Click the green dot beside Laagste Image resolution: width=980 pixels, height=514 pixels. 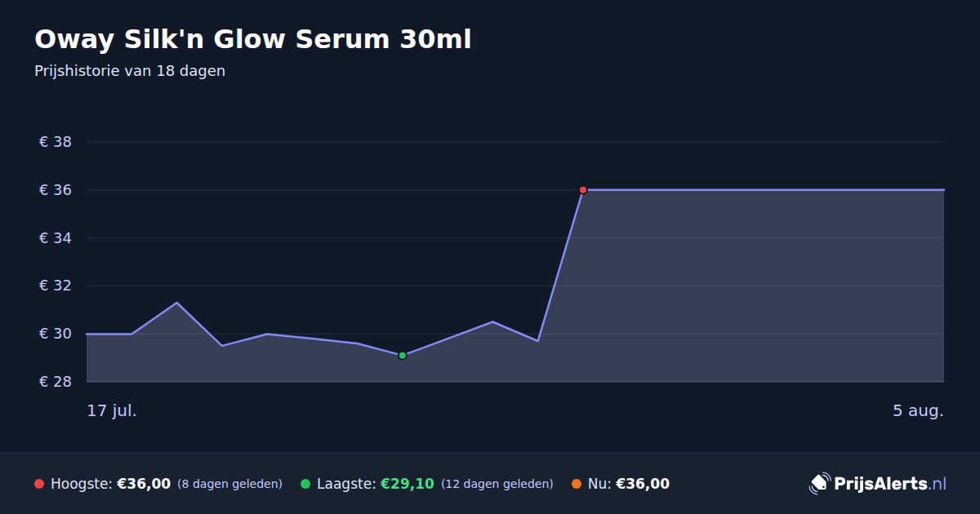click(305, 484)
